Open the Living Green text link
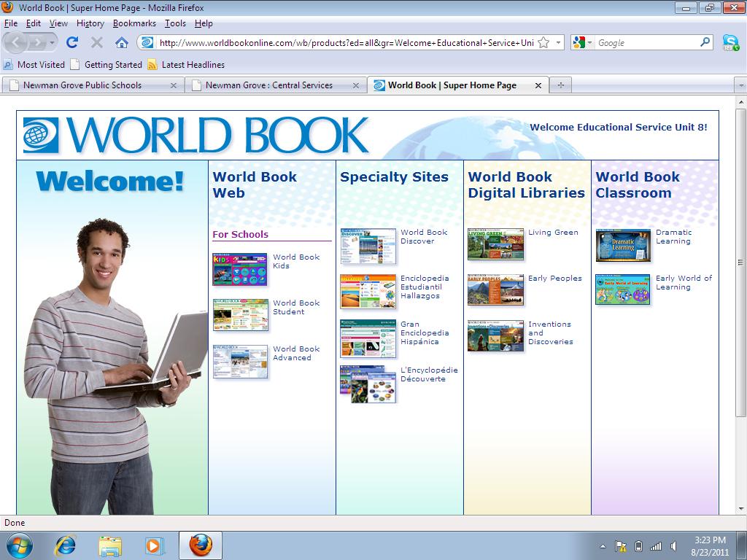 tap(553, 233)
